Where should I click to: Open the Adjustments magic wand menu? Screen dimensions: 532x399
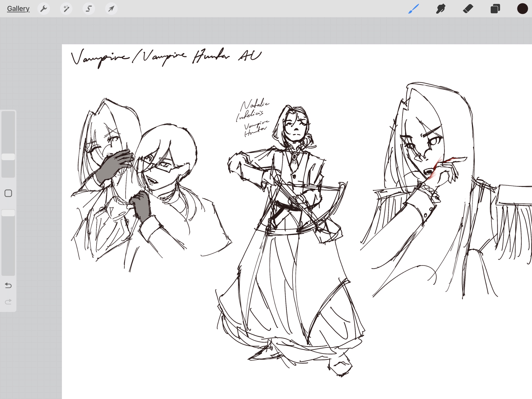(x=66, y=9)
